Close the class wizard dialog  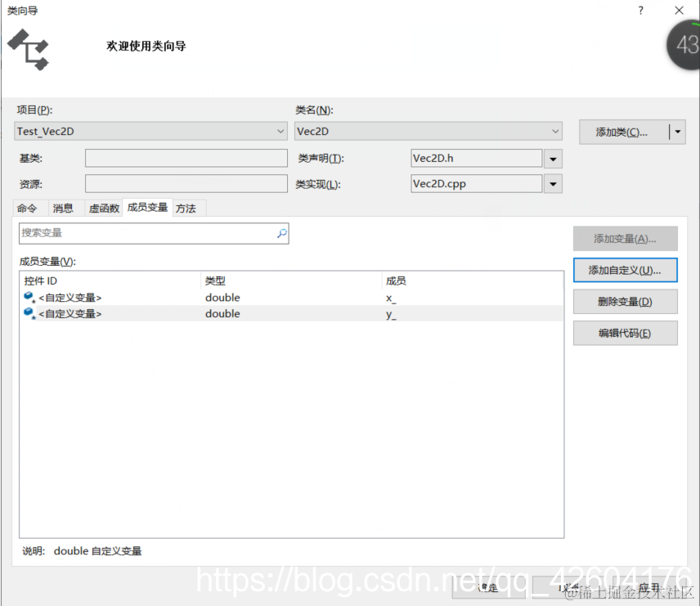[679, 11]
